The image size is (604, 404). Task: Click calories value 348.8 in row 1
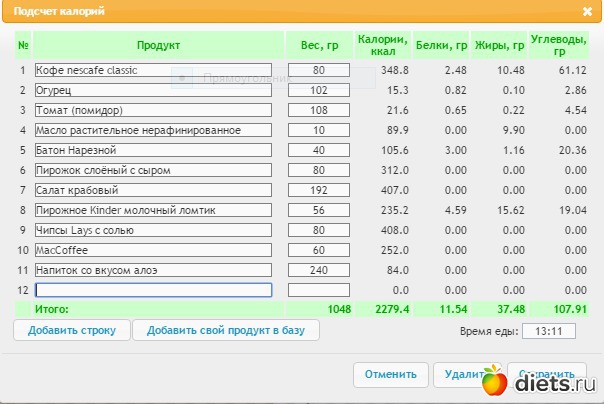tap(395, 70)
